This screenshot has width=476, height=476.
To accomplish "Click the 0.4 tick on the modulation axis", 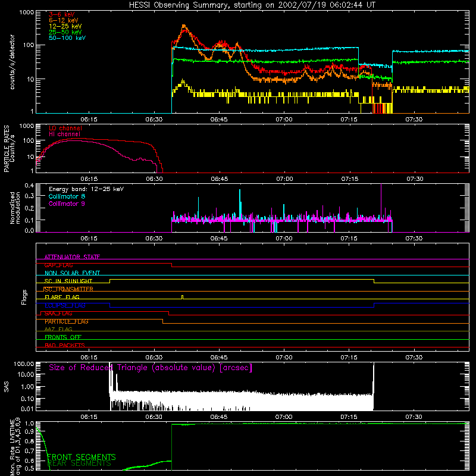I will [x=29, y=186].
